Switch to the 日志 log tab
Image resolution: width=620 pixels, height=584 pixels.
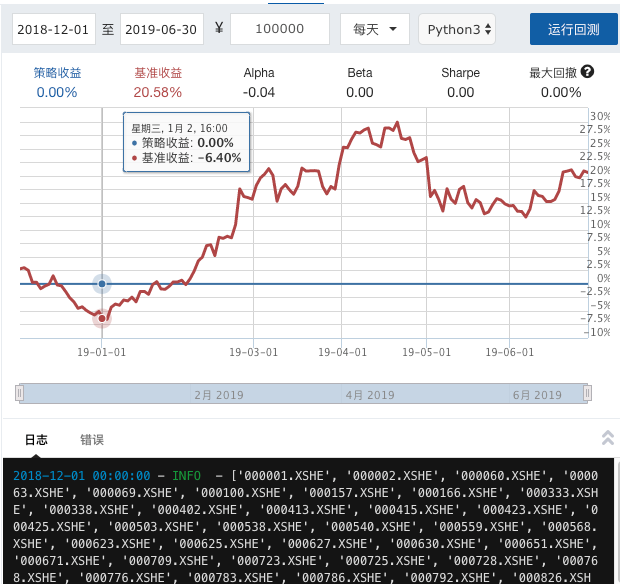click(x=36, y=440)
